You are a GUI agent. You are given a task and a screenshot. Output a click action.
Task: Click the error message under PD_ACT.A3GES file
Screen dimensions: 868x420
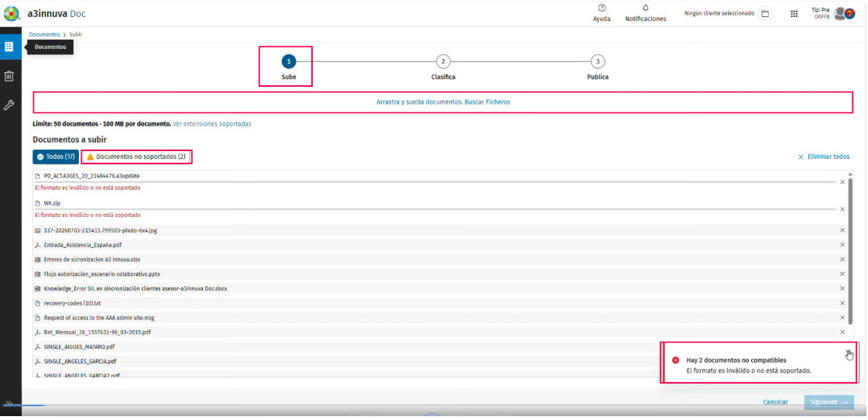point(87,188)
